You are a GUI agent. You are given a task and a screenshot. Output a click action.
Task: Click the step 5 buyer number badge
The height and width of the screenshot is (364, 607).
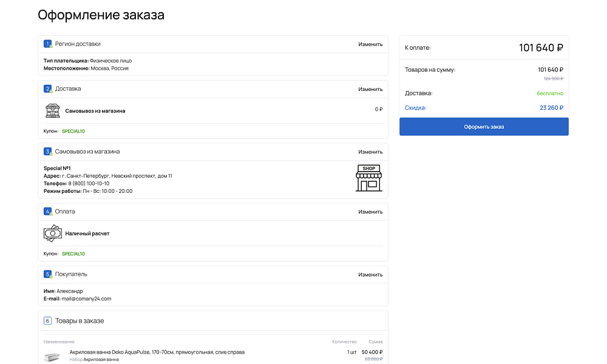tap(47, 274)
